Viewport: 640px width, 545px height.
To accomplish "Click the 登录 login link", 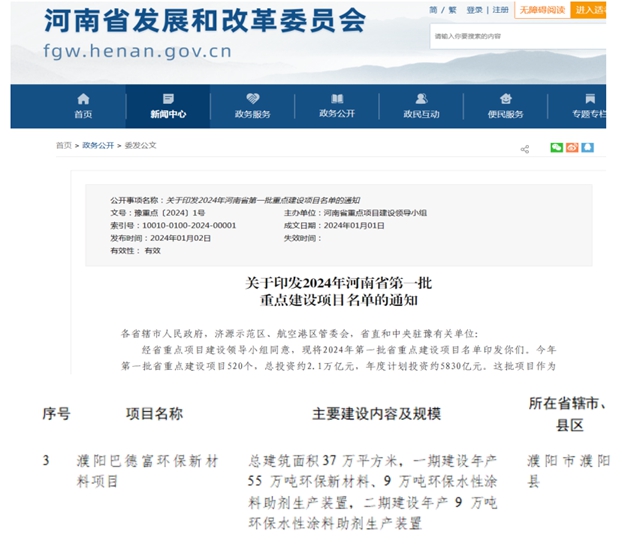I will click(x=474, y=10).
